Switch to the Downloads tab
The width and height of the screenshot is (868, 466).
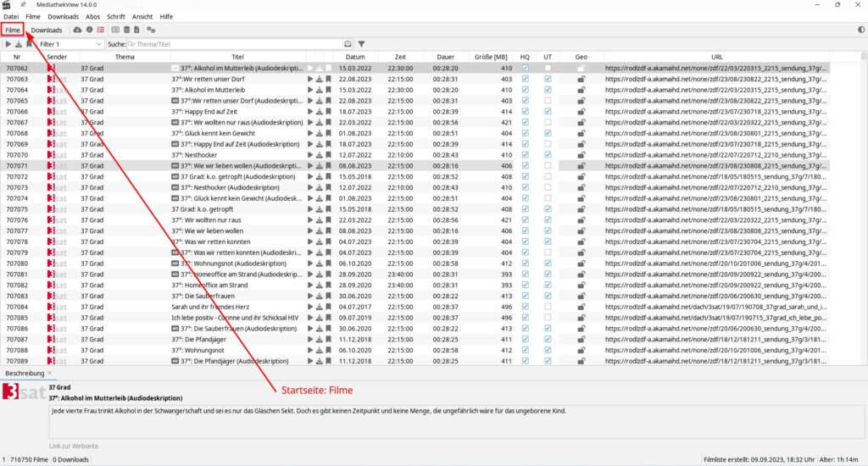click(47, 30)
